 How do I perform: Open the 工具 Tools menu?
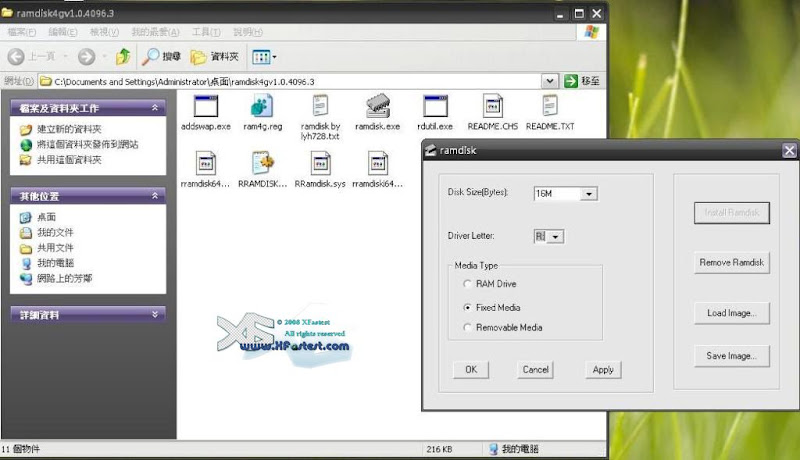206,32
